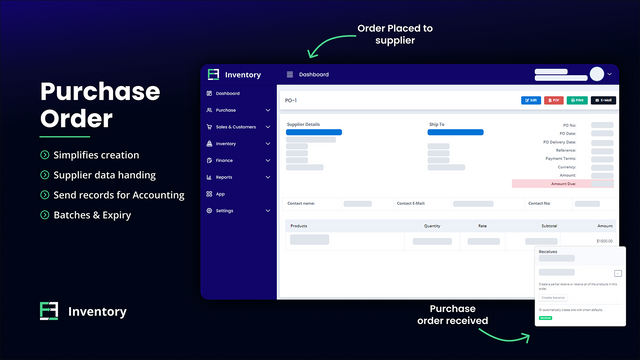Toggle the hamburger menu beside Dashboard
The width and height of the screenshot is (640, 360).
coord(290,74)
